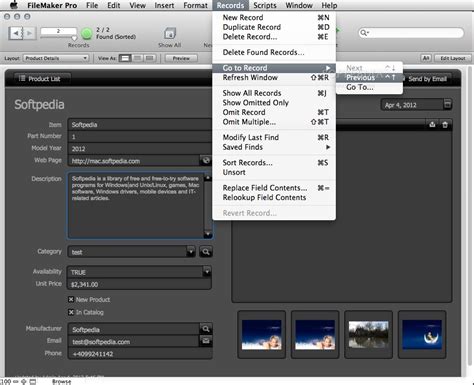474x385 pixels.
Task: Click the Description scrollbar up arrow
Action: (x=207, y=177)
